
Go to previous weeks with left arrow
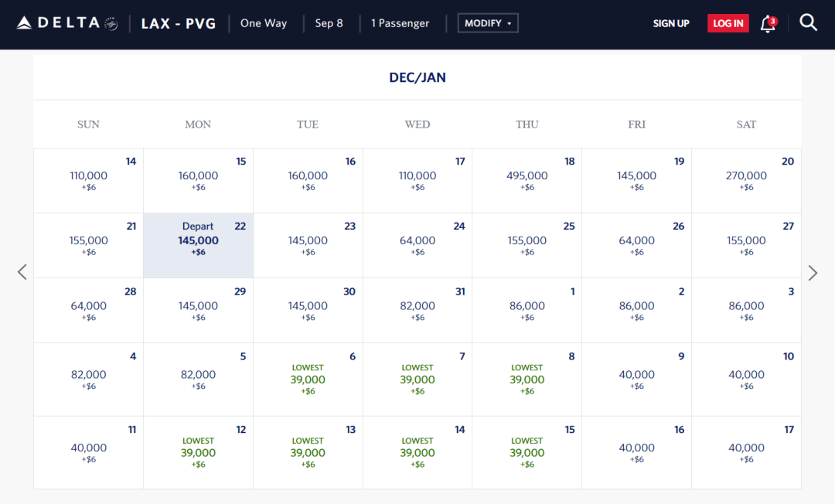[22, 272]
